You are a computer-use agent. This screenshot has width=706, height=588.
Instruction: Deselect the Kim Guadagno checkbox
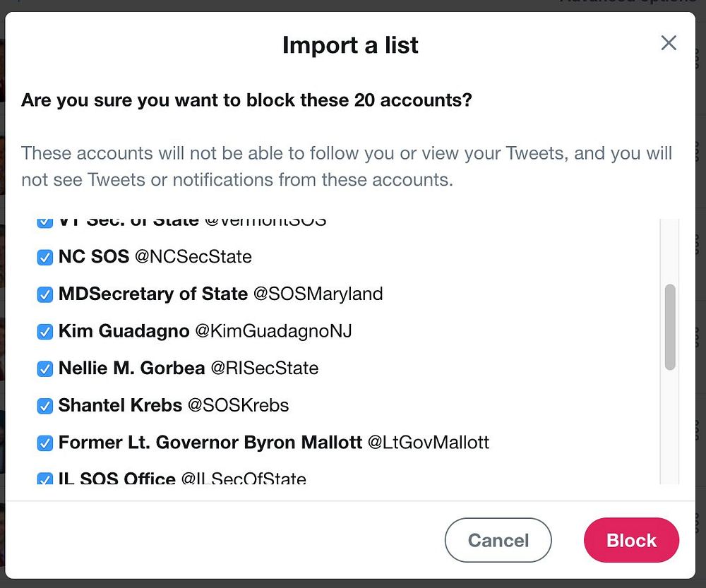click(x=45, y=331)
